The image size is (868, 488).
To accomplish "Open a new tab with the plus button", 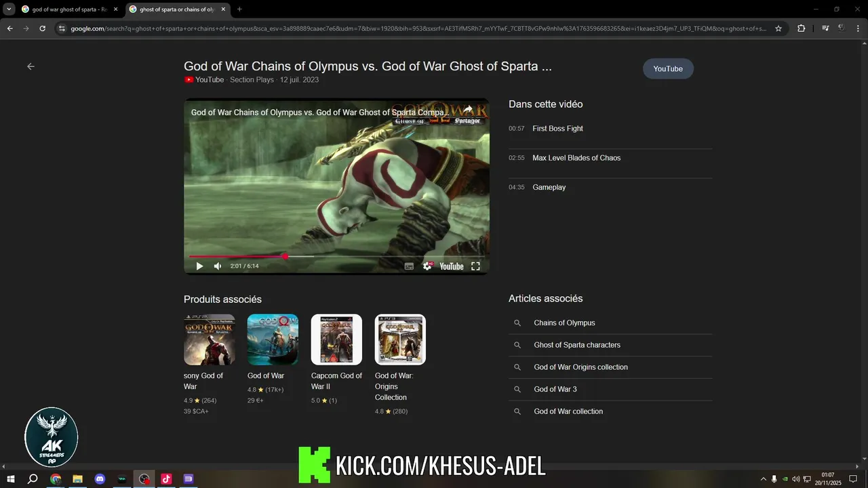I will [x=239, y=9].
